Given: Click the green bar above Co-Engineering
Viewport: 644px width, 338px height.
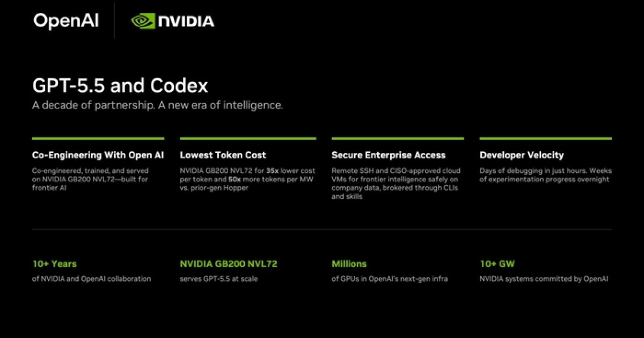Looking at the screenshot, I should pos(98,138).
